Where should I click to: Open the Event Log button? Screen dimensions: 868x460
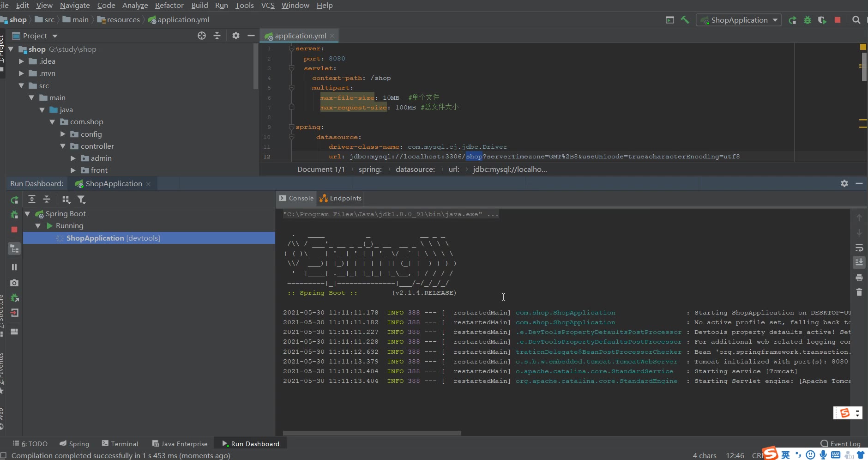pyautogui.click(x=840, y=443)
